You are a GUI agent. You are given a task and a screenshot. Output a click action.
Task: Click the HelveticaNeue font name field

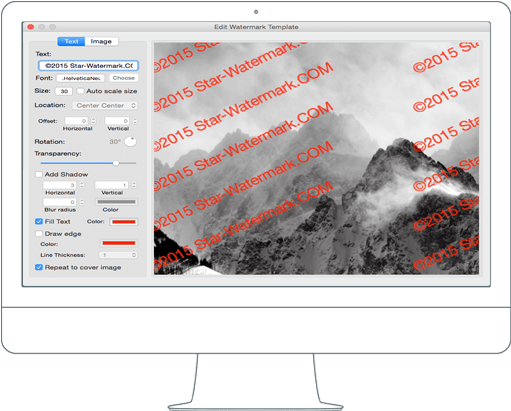tap(81, 78)
